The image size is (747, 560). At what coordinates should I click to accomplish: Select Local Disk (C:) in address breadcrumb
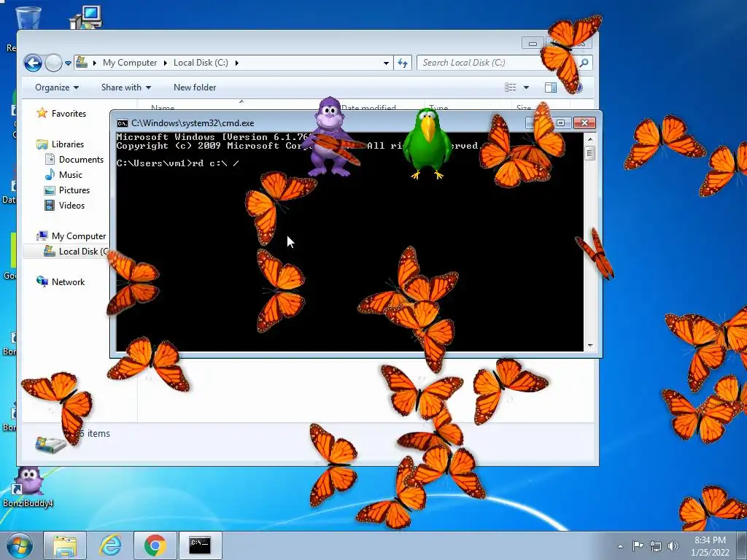pos(201,63)
